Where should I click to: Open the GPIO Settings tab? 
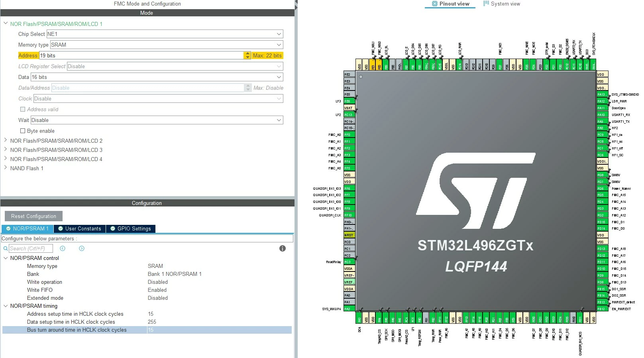coord(131,228)
